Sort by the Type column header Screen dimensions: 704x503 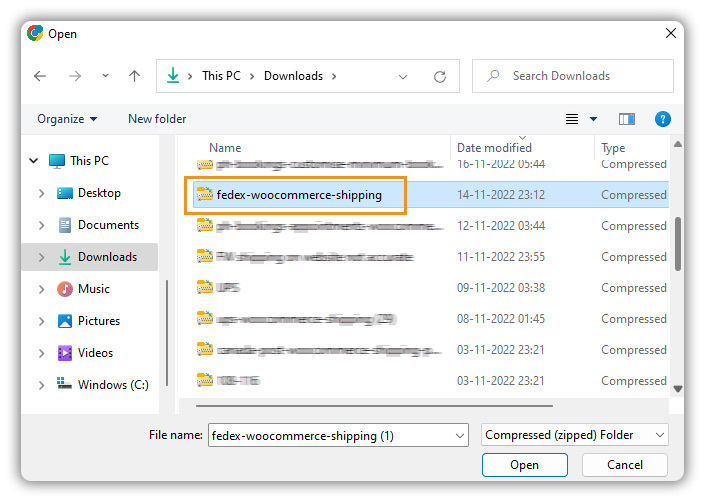coord(613,148)
